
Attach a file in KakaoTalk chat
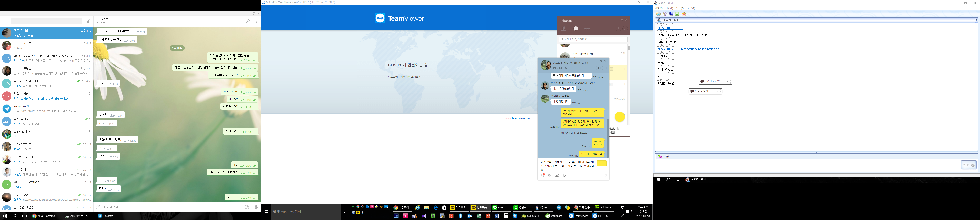coord(550,176)
